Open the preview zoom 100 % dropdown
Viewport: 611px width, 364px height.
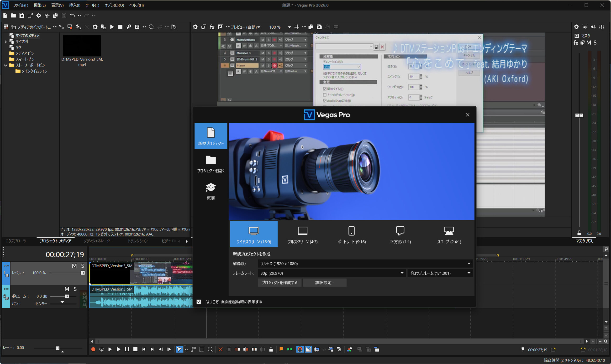[x=290, y=27]
